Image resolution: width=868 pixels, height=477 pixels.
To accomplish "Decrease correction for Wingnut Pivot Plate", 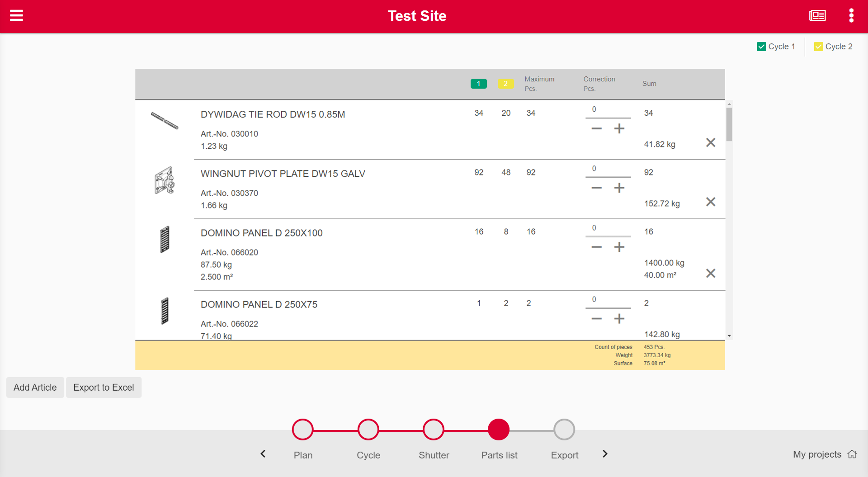I will click(x=596, y=188).
